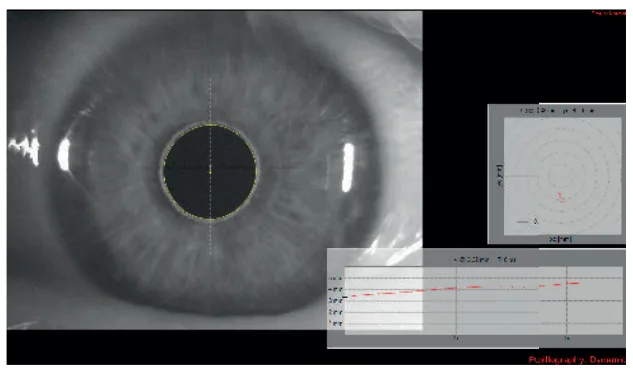The height and width of the screenshot is (372, 633).
Task: Click the red text in the top-right corner
Action: click(608, 13)
